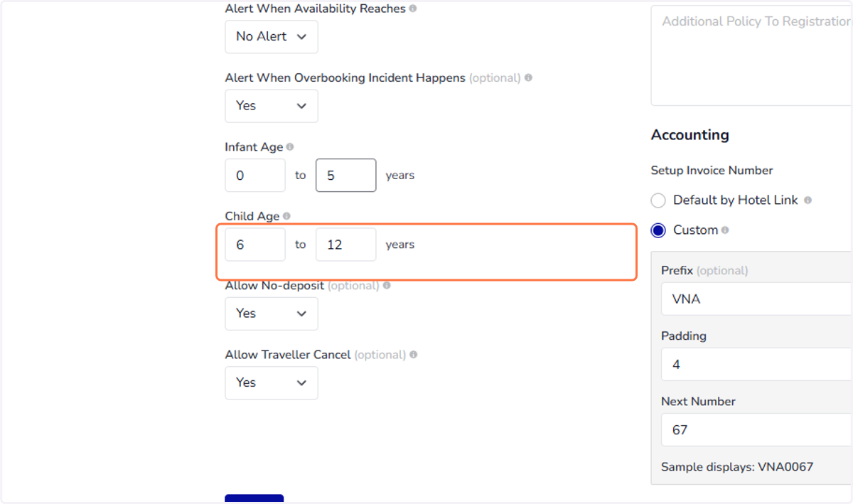
Task: Click the Sample displays: VNA0067 text
Action: click(737, 467)
